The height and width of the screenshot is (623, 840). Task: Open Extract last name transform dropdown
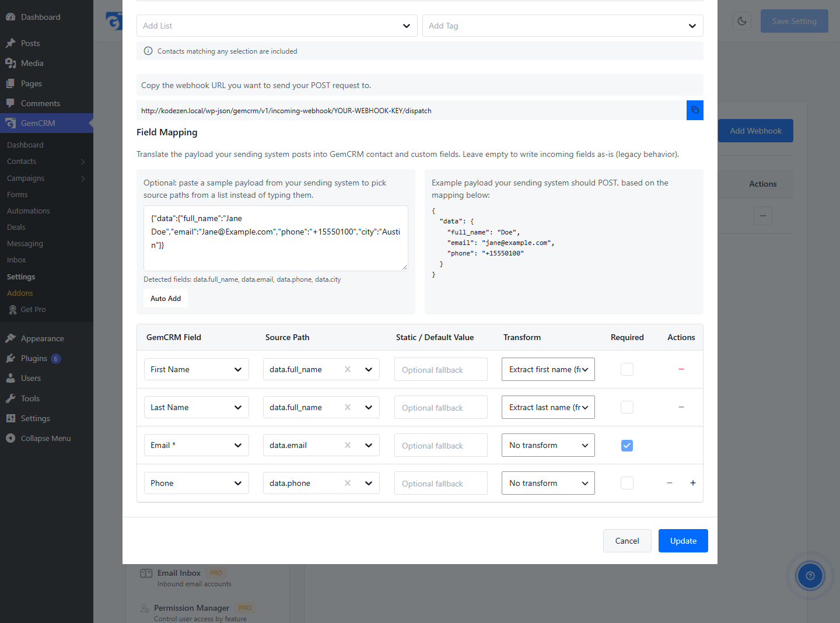548,407
